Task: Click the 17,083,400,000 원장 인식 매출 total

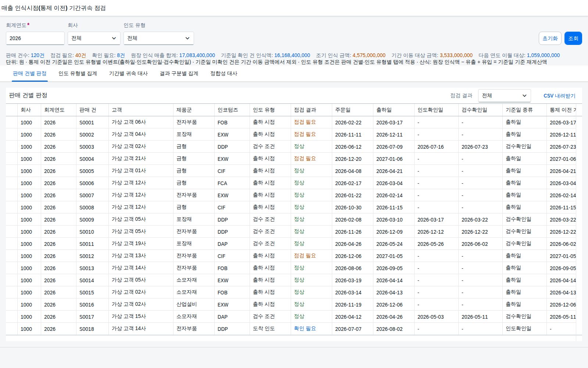Action: [x=197, y=55]
